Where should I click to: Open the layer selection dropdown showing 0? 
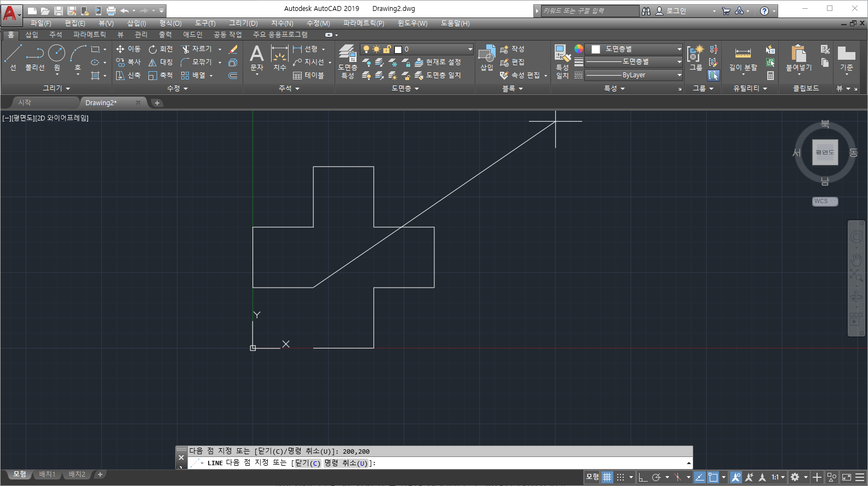pyautogui.click(x=416, y=49)
